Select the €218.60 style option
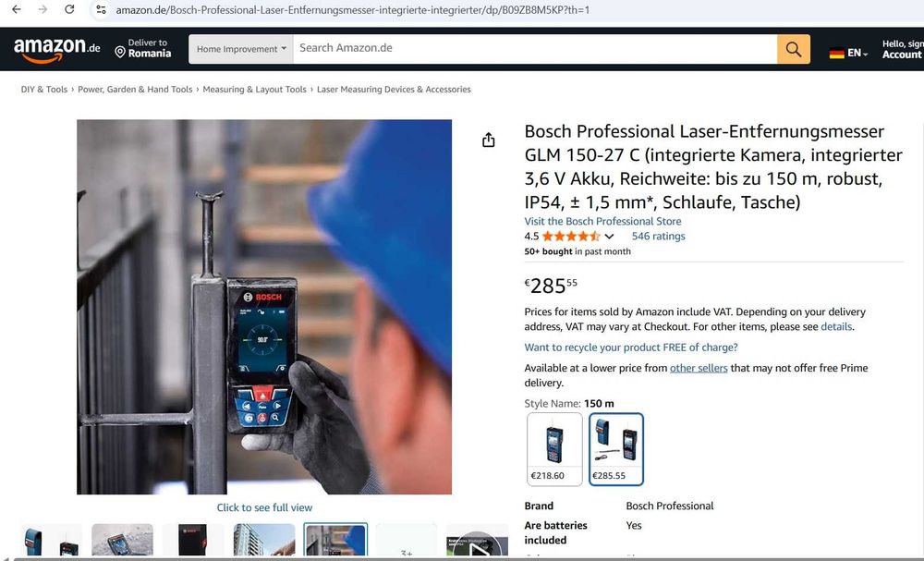The image size is (924, 561). [554, 449]
